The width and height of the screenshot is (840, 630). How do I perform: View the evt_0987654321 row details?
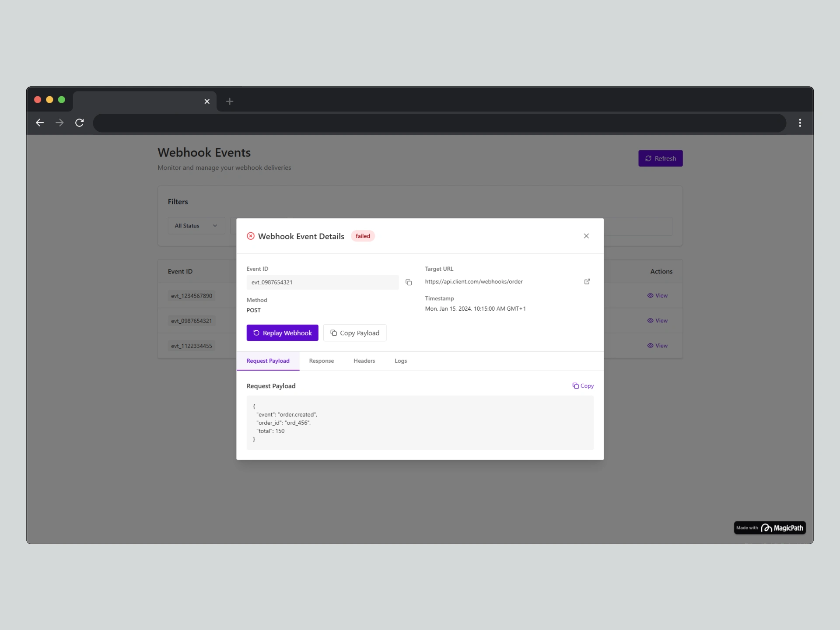click(x=657, y=320)
